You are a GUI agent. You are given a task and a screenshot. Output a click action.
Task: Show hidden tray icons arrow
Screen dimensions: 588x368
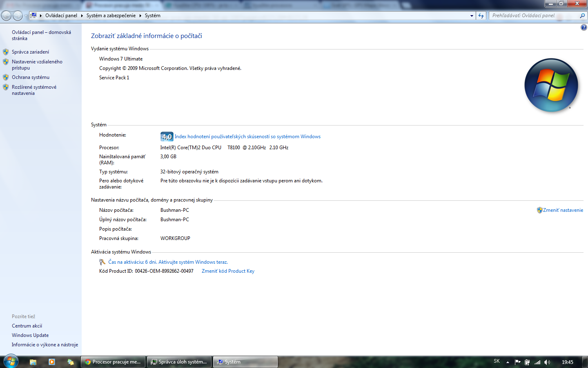click(x=508, y=362)
